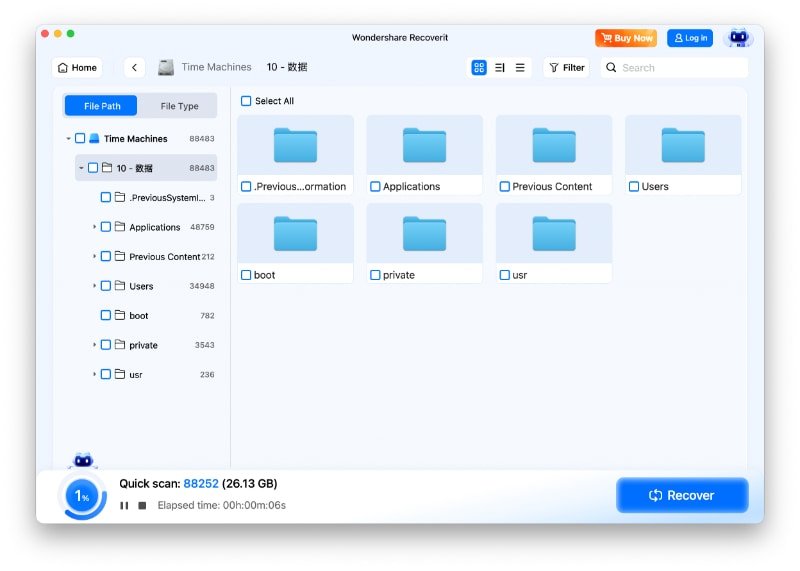The height and width of the screenshot is (571, 800).
Task: Open the private folder icon in grid
Action: pyautogui.click(x=424, y=234)
